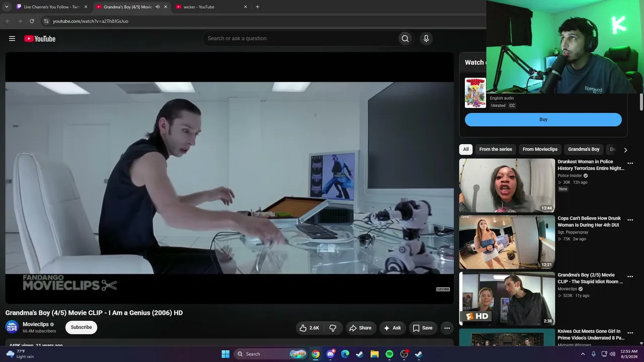Select the From Movieclips filter chip
This screenshot has width=644, height=362.
[x=540, y=149]
